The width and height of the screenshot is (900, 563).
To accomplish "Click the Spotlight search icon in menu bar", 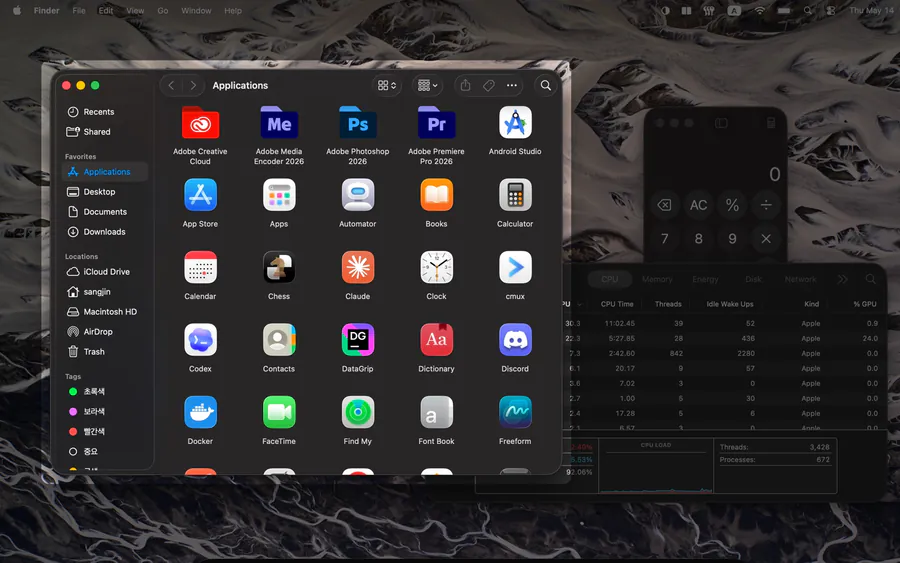I will [x=808, y=10].
